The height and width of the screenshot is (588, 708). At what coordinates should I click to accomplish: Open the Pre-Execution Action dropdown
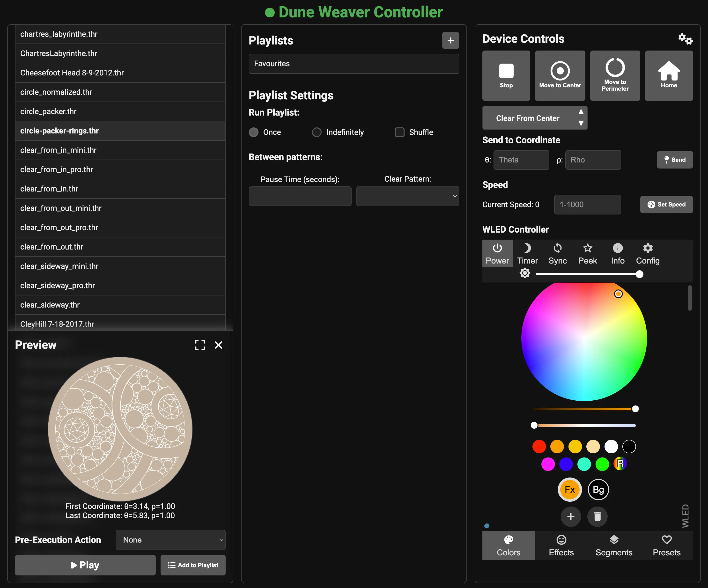[170, 540]
